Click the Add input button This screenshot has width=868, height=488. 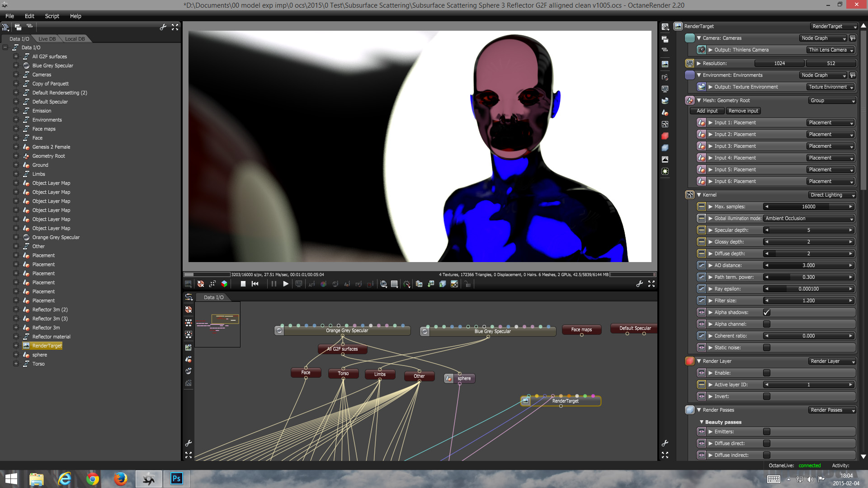pyautogui.click(x=707, y=111)
